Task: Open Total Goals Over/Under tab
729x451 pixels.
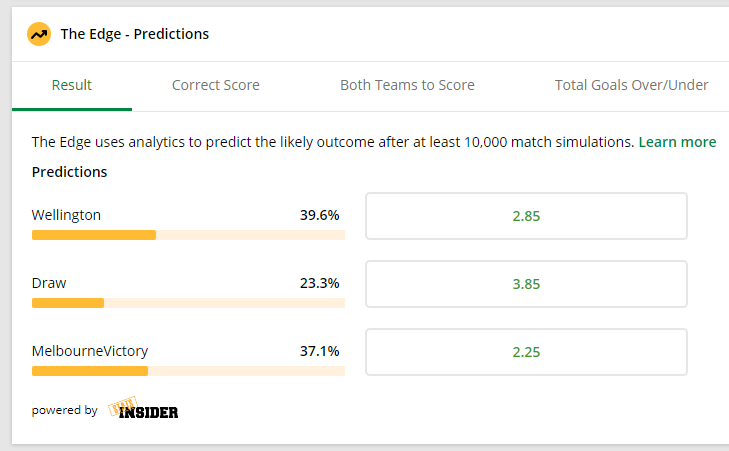Action: (631, 85)
